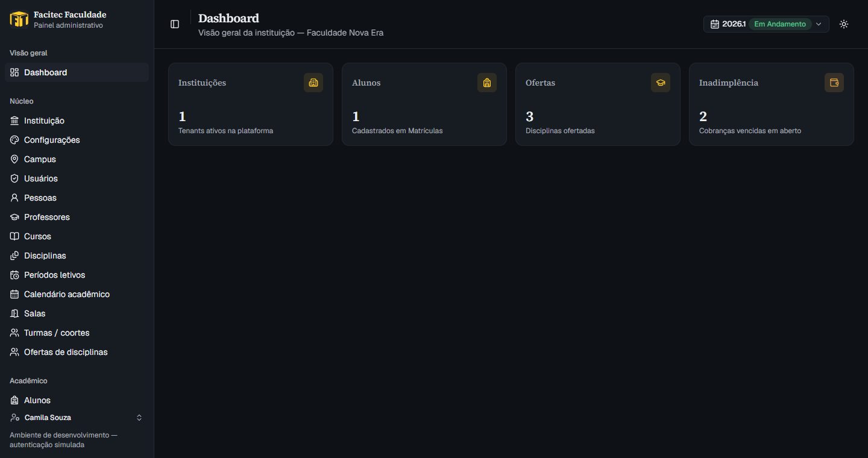The width and height of the screenshot is (868, 458).
Task: Select Alunos in the Acadêmico section
Action: coord(77,400)
